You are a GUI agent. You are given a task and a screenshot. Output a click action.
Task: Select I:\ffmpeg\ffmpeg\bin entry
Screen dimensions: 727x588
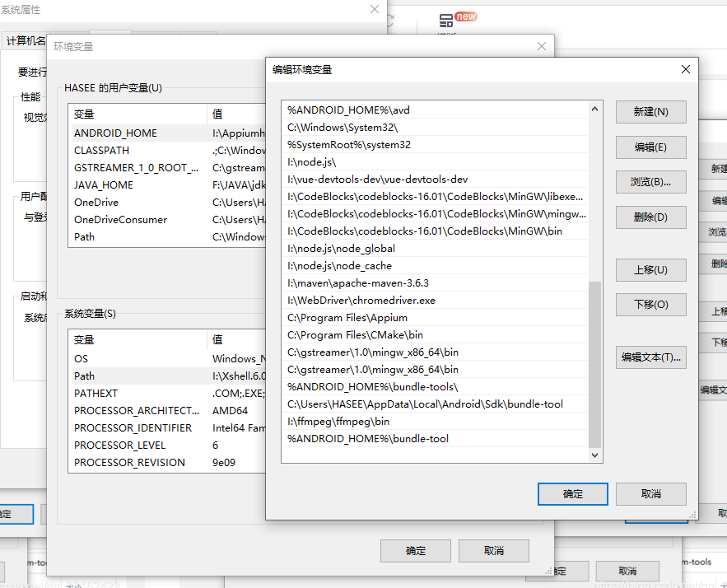pos(435,422)
